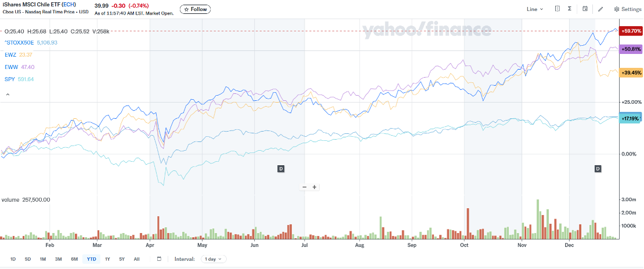Open the 1 day interval dropdown
This screenshot has height=269, width=644.
click(x=214, y=259)
